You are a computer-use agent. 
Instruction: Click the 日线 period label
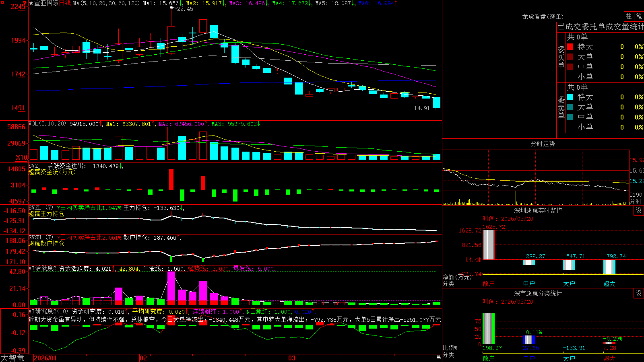[x=65, y=3]
